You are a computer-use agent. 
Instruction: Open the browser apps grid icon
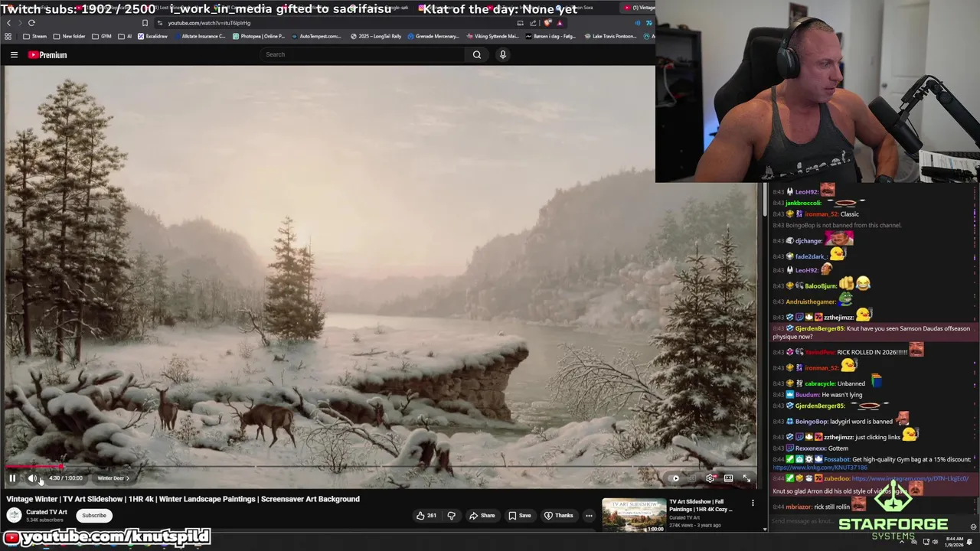8,36
